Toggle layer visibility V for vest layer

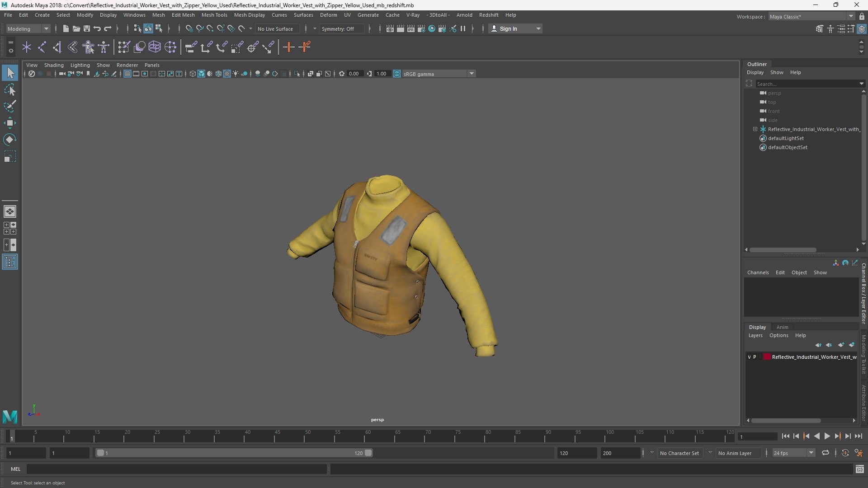[x=749, y=357]
